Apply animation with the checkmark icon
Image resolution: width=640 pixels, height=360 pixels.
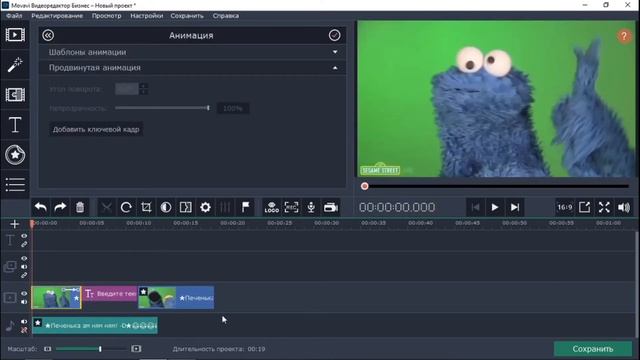pyautogui.click(x=334, y=36)
